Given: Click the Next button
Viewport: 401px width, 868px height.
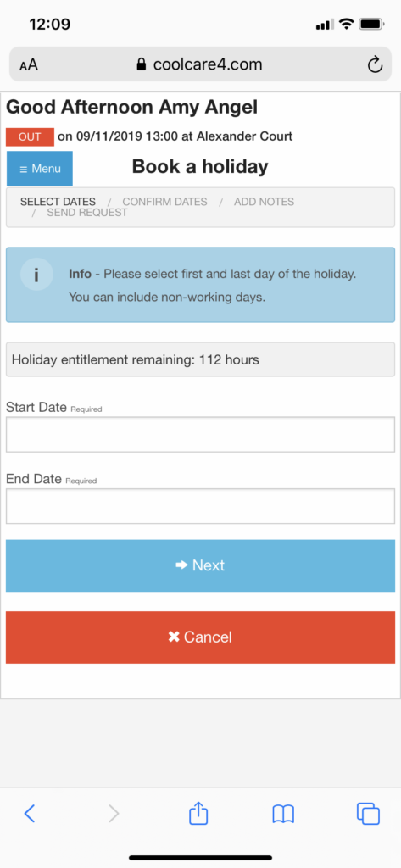Looking at the screenshot, I should [x=200, y=565].
